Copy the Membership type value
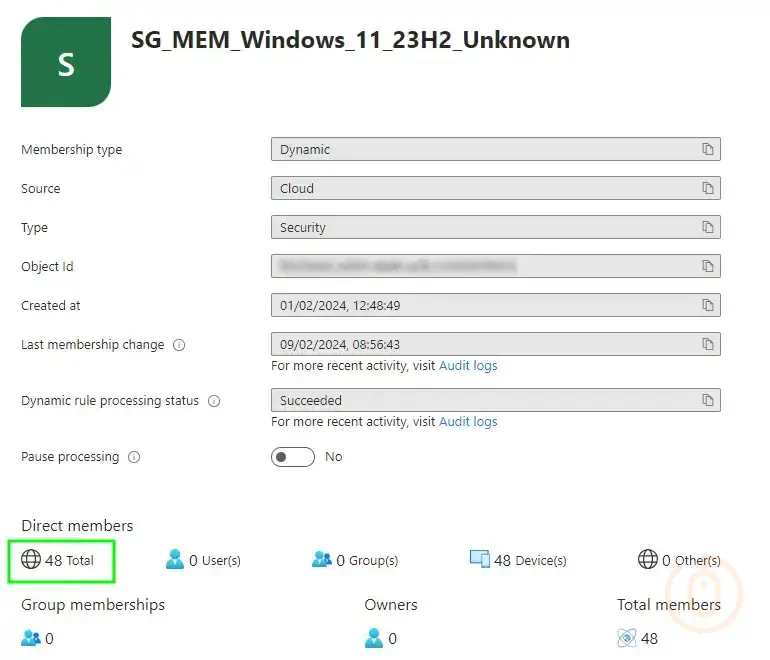Screen dimensions: 770x660 [708, 149]
